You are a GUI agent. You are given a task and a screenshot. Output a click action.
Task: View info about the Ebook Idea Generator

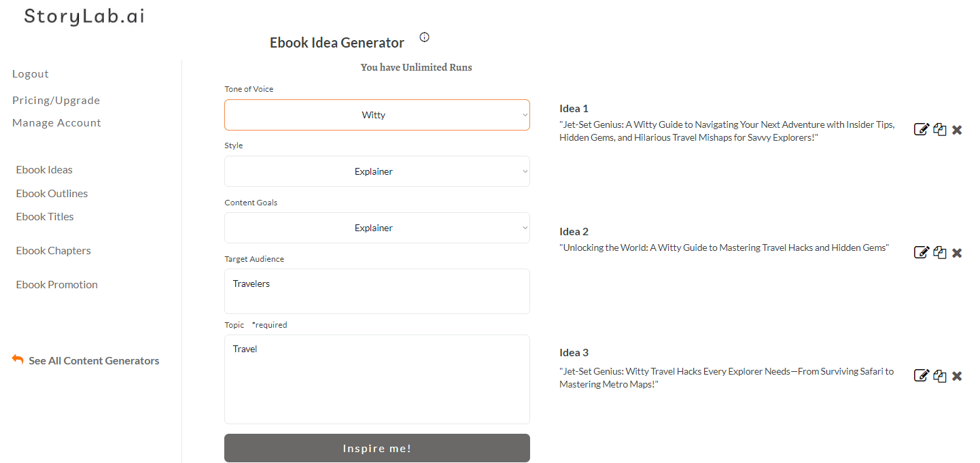(x=424, y=37)
